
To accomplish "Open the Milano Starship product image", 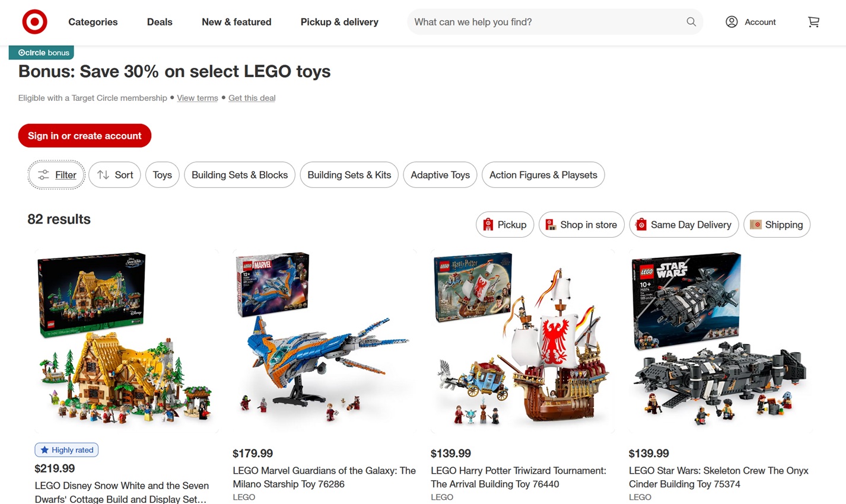I will point(325,342).
